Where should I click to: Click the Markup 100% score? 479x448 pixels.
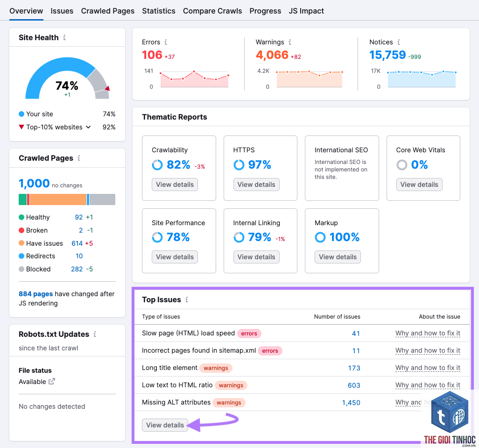344,237
